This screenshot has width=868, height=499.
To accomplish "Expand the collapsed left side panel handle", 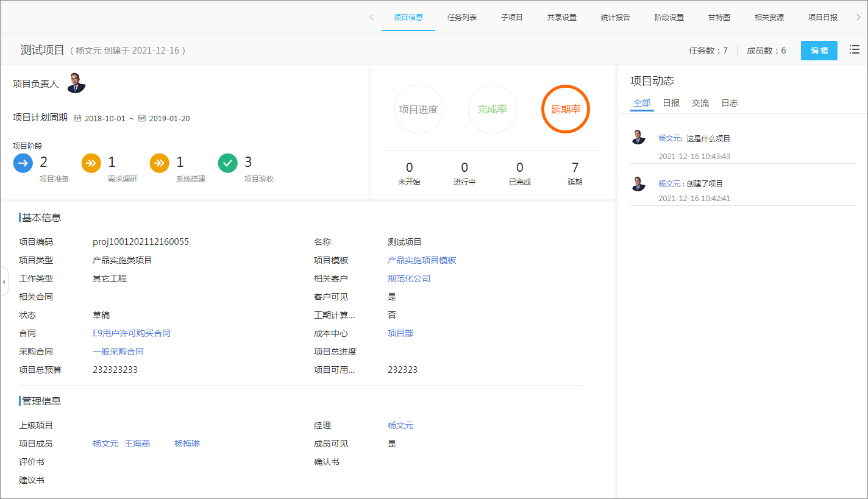I will [4, 281].
